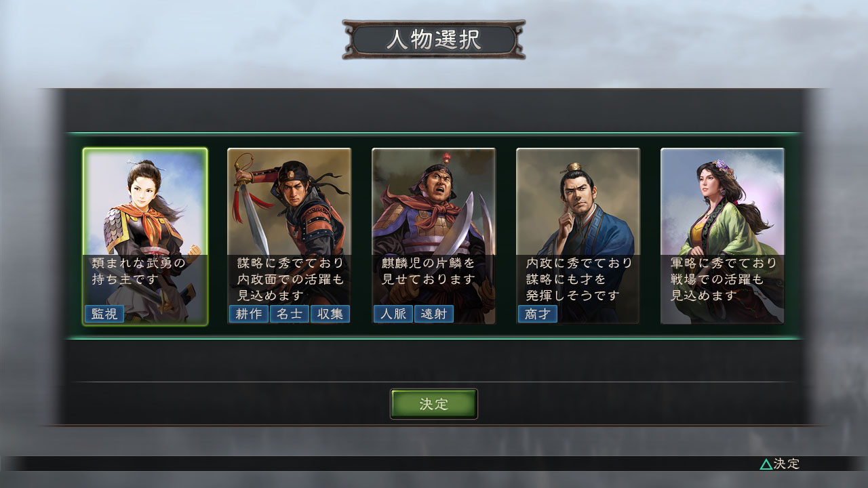
Task: Click description 類まれな武勇の持ち主です
Action: pyautogui.click(x=139, y=270)
